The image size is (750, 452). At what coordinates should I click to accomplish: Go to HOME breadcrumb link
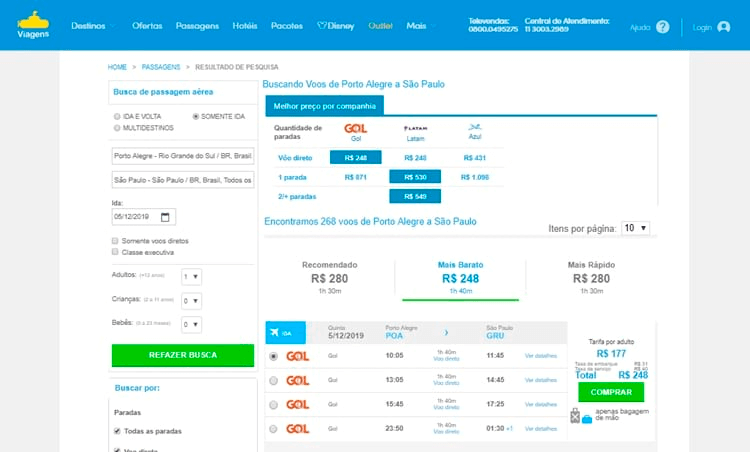tap(117, 67)
